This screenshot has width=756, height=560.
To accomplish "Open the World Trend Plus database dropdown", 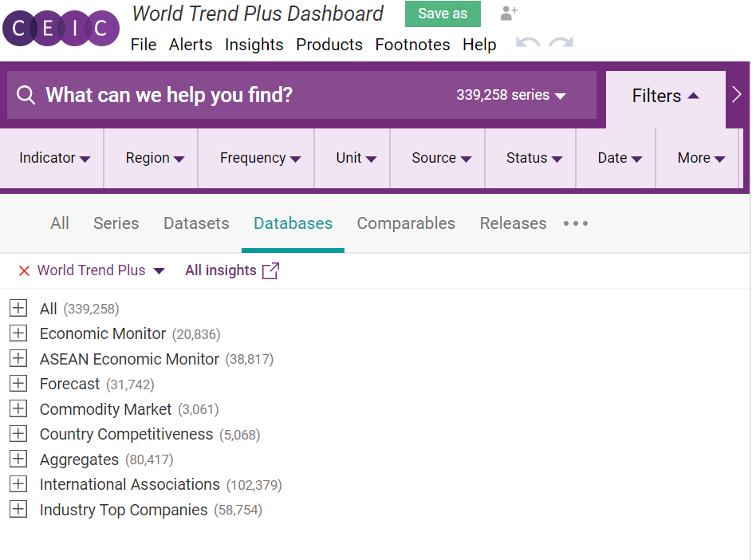I will pos(159,271).
